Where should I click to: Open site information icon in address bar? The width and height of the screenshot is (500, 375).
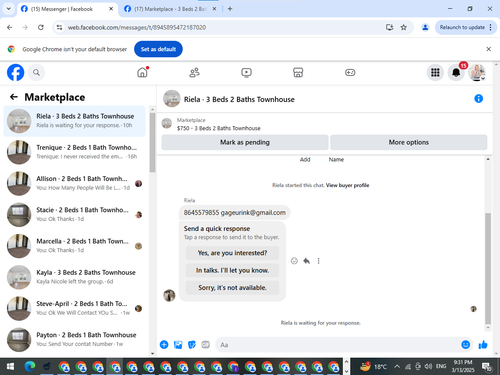(59, 27)
